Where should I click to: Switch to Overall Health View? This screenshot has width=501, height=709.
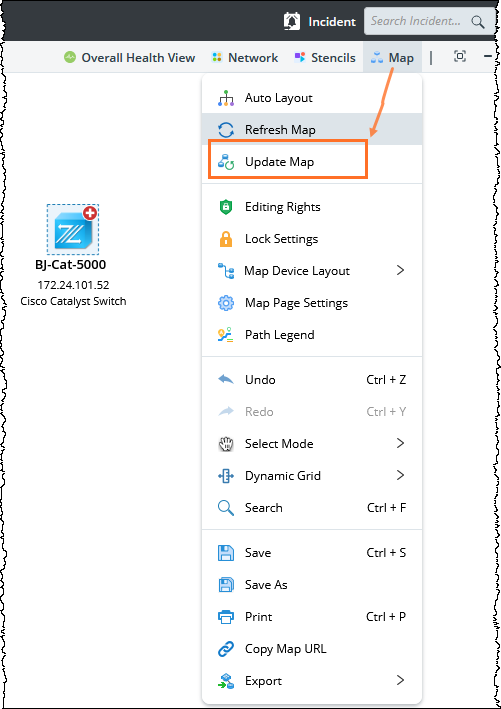point(129,57)
